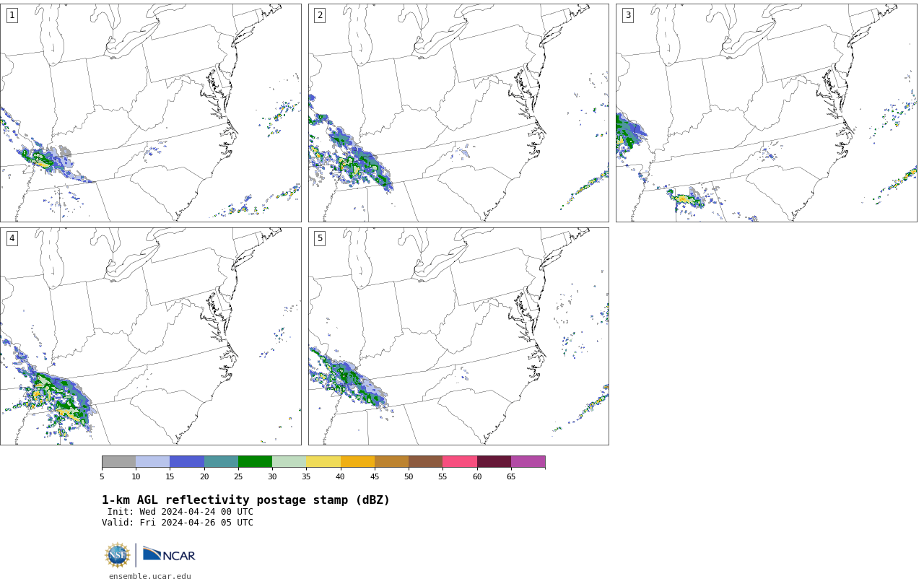Click the panel number 5 label box

tap(320, 238)
